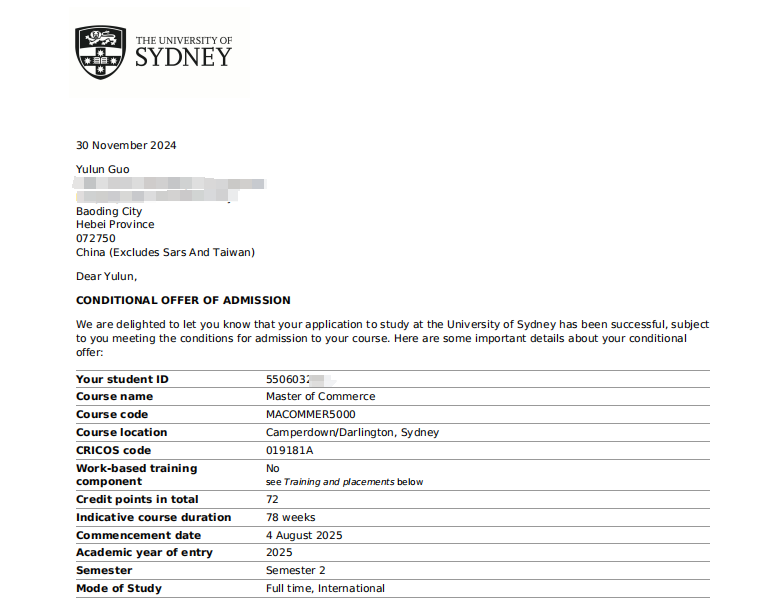
Task: Click commencement date 4 August 2025
Action: pos(304,535)
